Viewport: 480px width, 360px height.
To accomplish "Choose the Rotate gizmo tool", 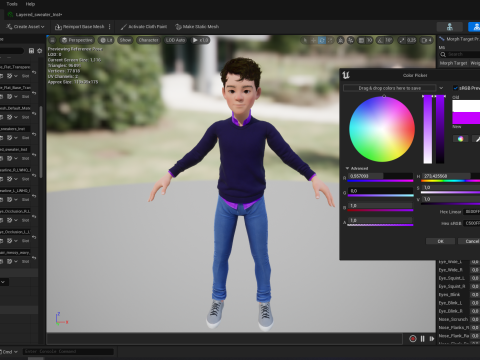I will [322, 40].
